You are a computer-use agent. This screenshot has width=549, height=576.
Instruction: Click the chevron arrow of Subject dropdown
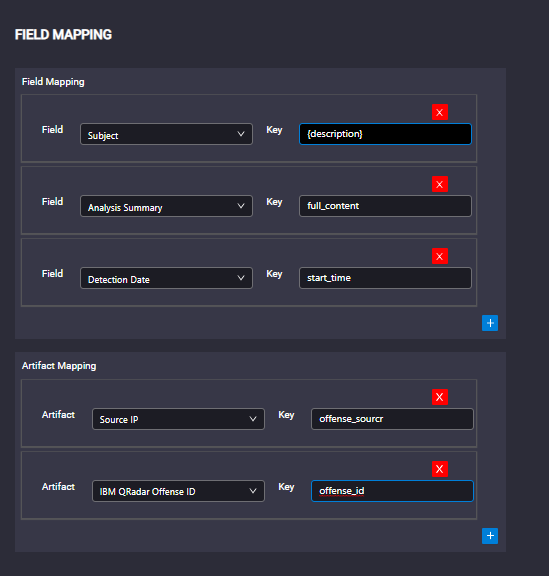click(x=241, y=134)
